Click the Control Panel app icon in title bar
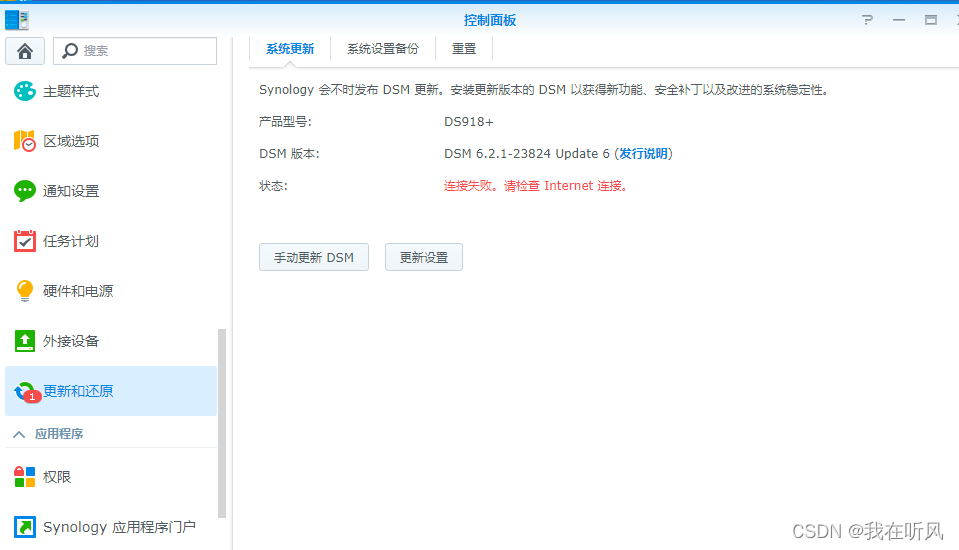The width and height of the screenshot is (959, 550). 17,20
